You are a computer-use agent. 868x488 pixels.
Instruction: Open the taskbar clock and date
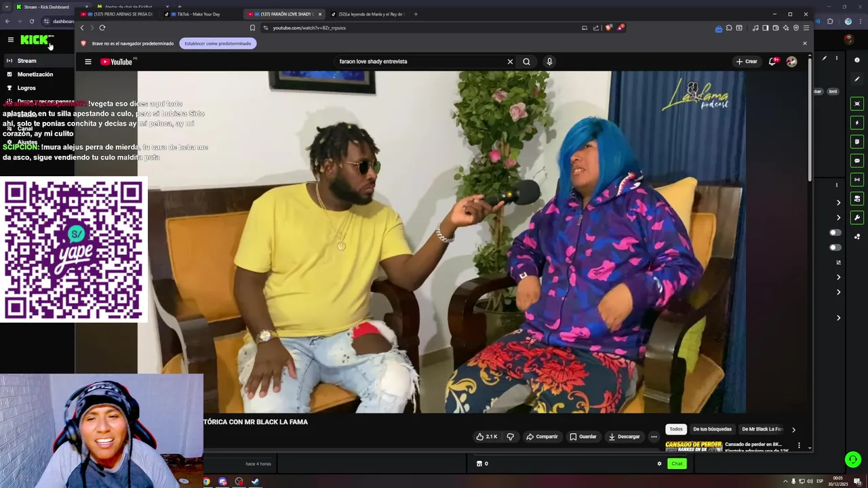(x=840, y=481)
